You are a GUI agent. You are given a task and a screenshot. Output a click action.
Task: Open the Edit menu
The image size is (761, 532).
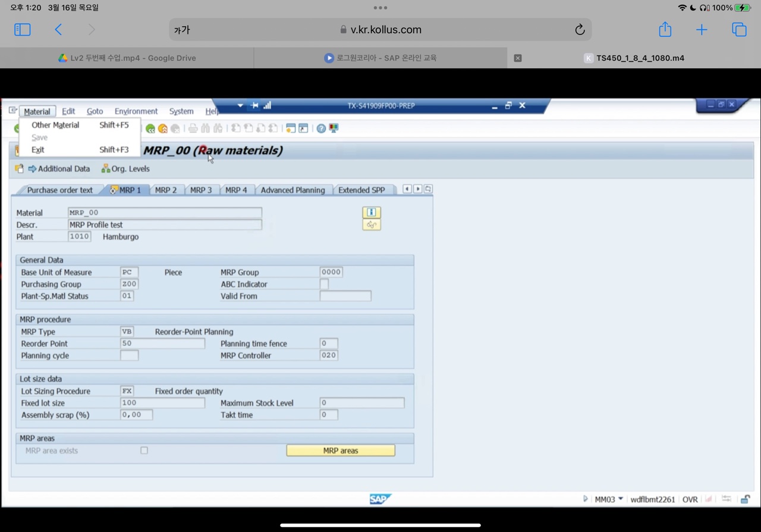click(x=68, y=111)
